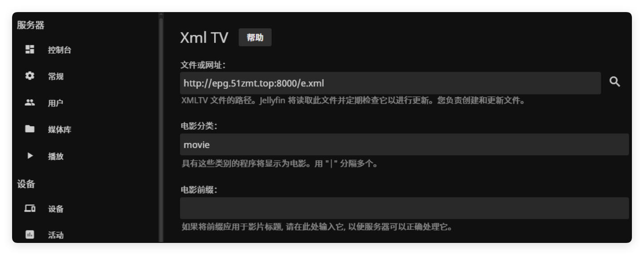This screenshot has height=255, width=644.
Task: Click the dashboard grid icon in sidebar
Action: [x=30, y=50]
